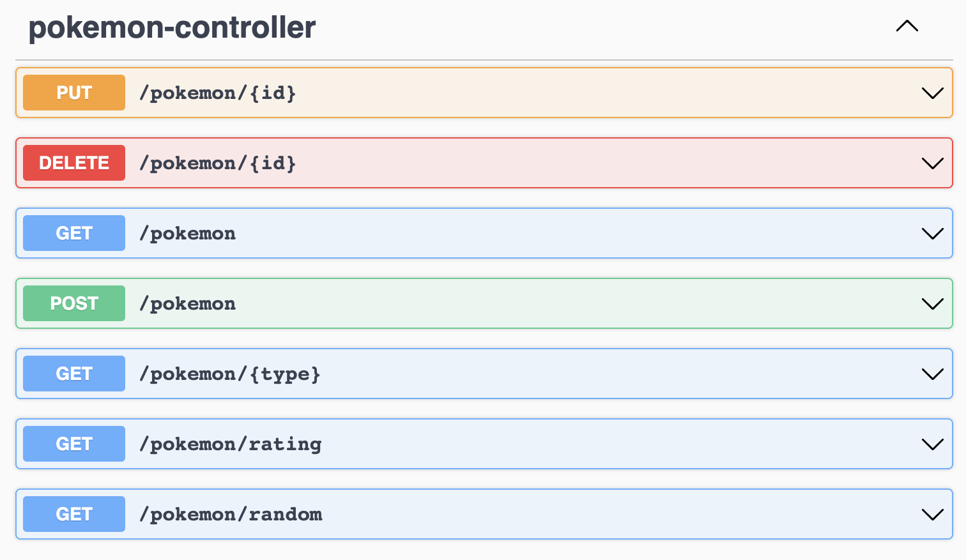966x560 pixels.
Task: Click the /pokemon/rating path label
Action: pyautogui.click(x=231, y=443)
